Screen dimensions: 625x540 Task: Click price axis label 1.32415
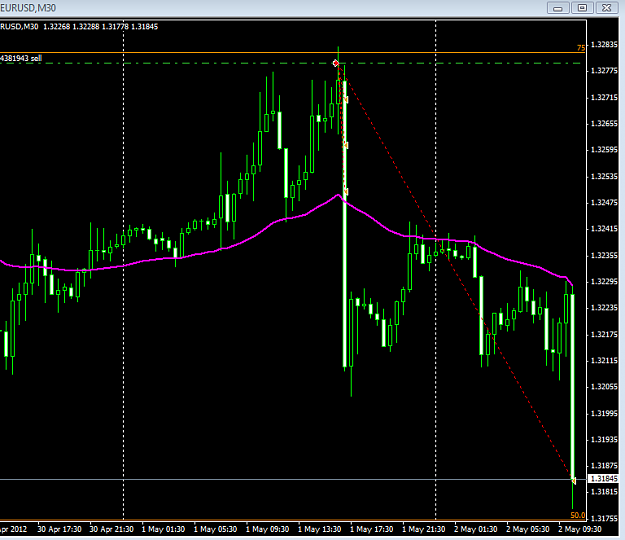pos(604,229)
